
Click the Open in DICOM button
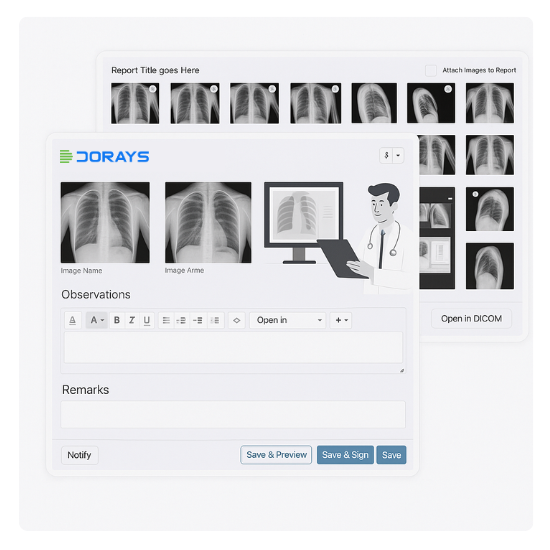click(x=471, y=318)
